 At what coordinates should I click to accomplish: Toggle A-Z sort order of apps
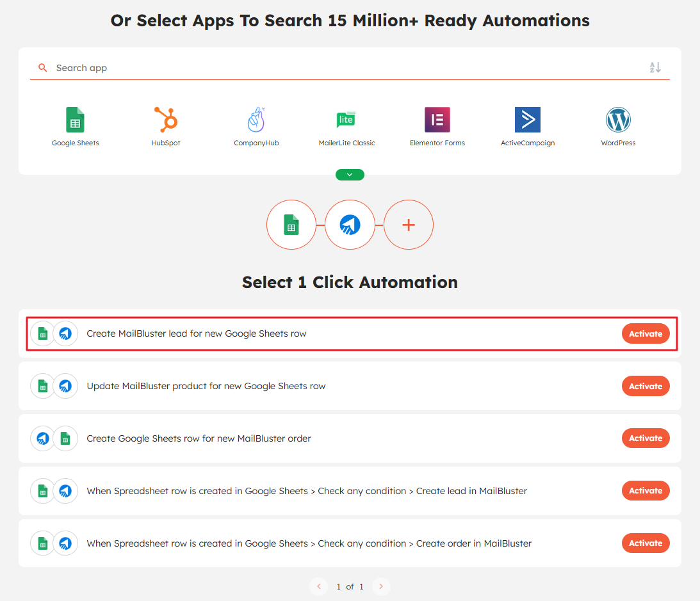655,68
